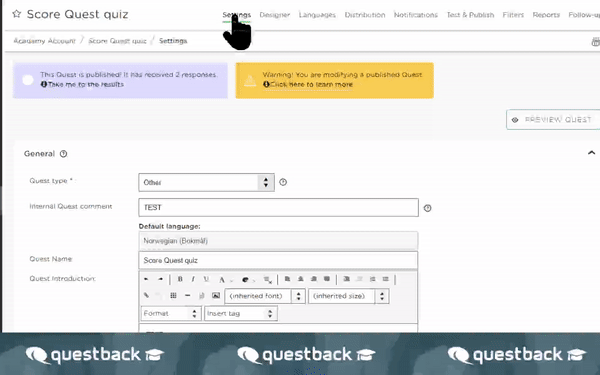Open the Quest type dropdown showing Other

coord(206,182)
